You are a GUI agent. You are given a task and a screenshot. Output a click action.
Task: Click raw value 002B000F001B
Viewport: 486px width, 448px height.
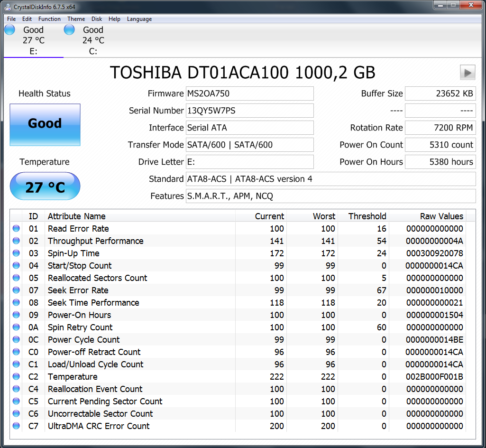434,377
